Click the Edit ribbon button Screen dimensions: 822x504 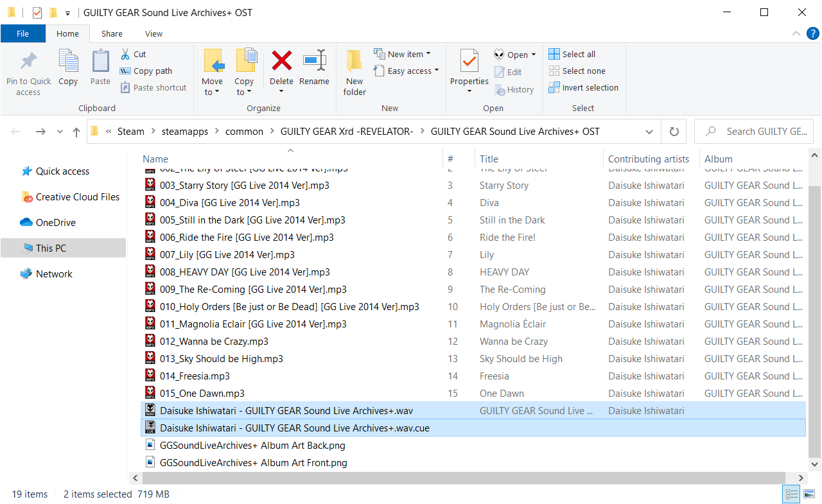tap(508, 73)
